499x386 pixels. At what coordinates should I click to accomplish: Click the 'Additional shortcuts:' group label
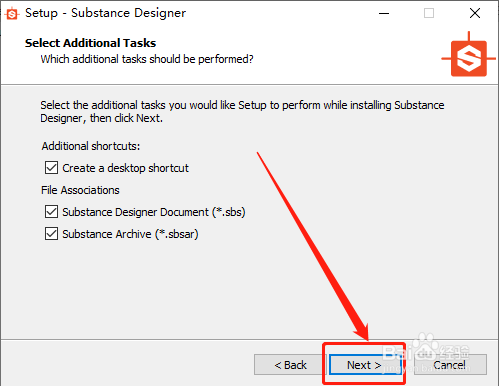pos(91,146)
